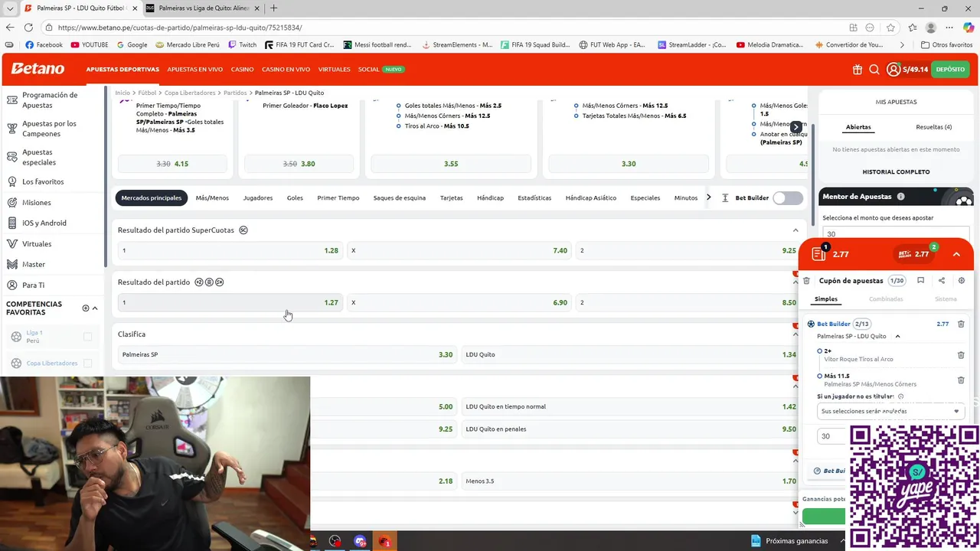Screen dimensions: 980x551
Task: Open the user account balance icon
Action: [893, 70]
